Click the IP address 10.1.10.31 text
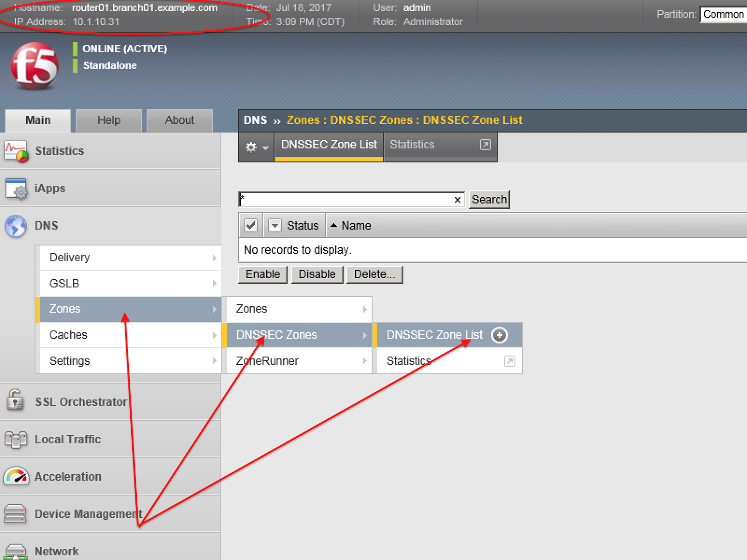The height and width of the screenshot is (560, 747). tap(96, 22)
